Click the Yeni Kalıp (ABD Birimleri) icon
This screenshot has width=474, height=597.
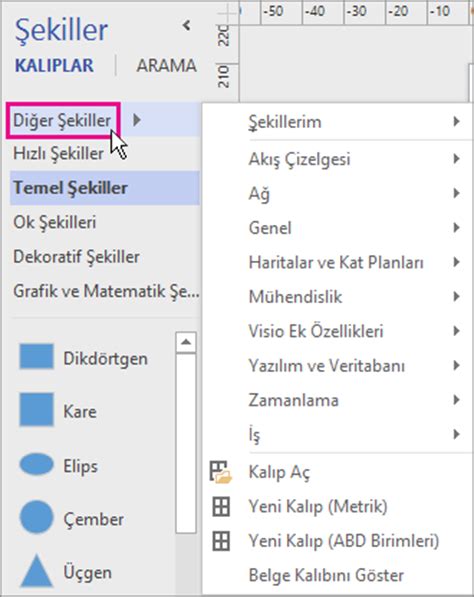tap(221, 541)
